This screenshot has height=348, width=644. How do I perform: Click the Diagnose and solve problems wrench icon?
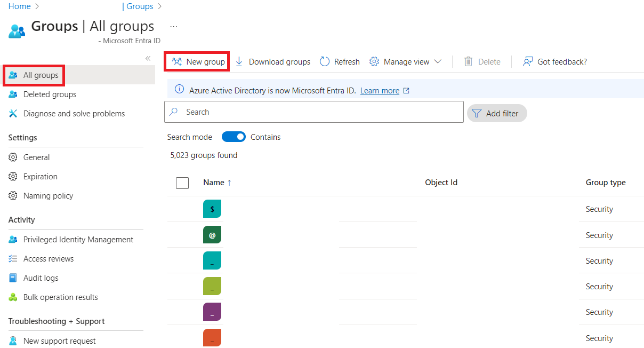(x=13, y=114)
